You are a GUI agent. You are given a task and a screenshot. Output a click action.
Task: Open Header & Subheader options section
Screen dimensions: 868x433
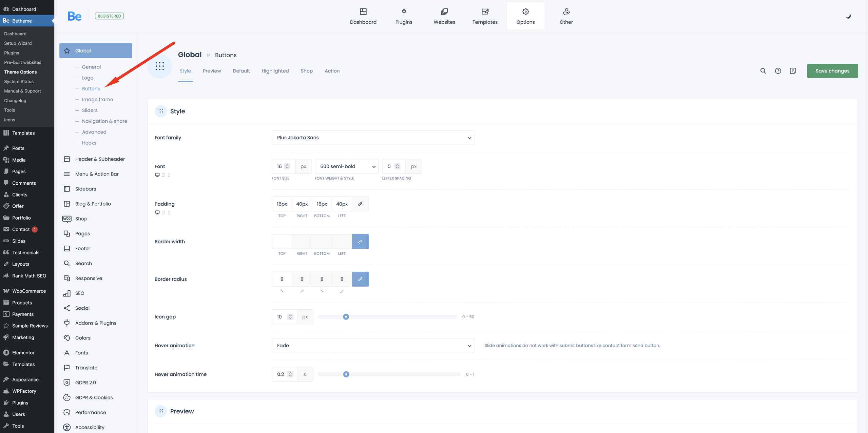click(x=100, y=159)
